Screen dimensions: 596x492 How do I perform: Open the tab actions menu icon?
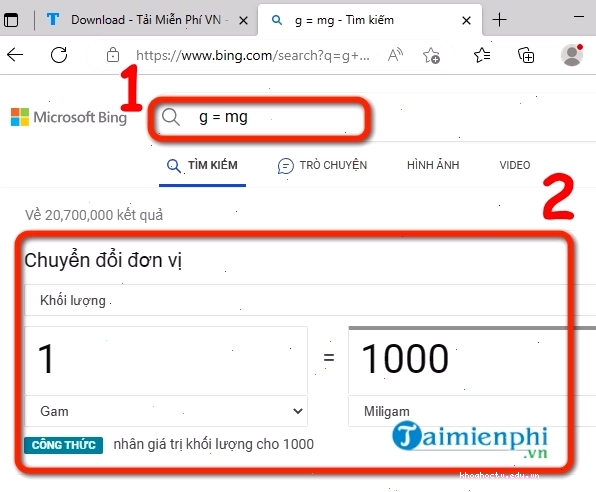(x=11, y=20)
